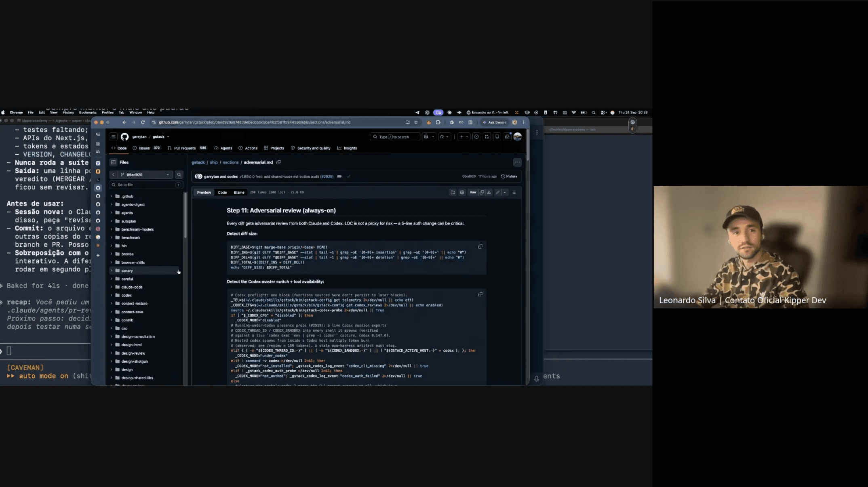868x487 pixels.
Task: Focus the Type / to search box
Action: pos(394,137)
